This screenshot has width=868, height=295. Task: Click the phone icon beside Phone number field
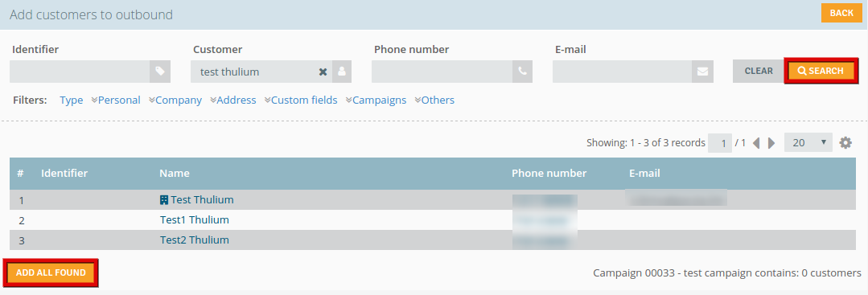pos(522,72)
